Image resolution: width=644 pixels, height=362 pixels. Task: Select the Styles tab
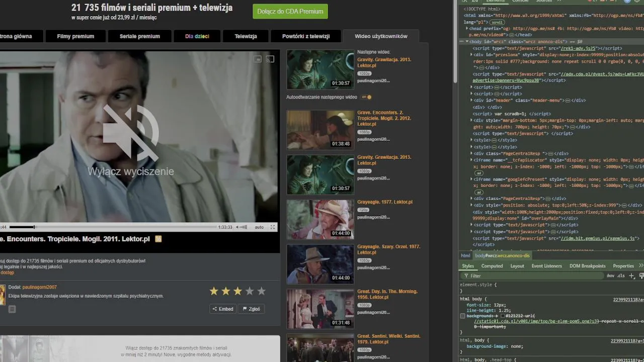[x=468, y=266]
